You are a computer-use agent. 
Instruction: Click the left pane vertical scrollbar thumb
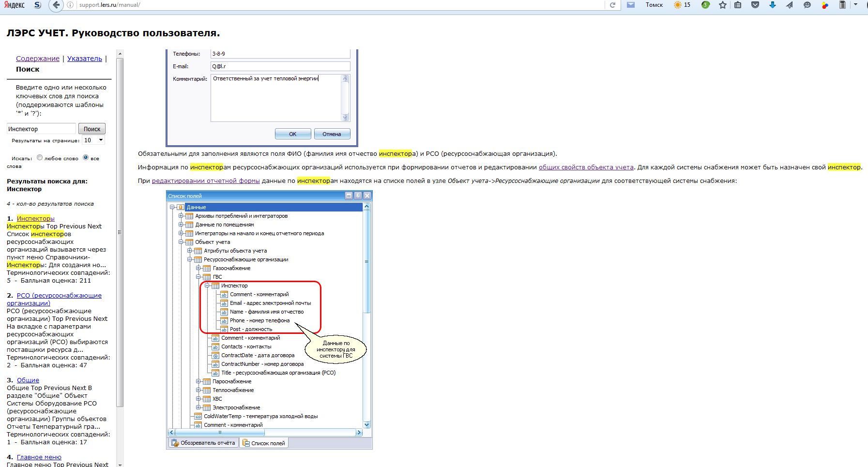coord(120,232)
